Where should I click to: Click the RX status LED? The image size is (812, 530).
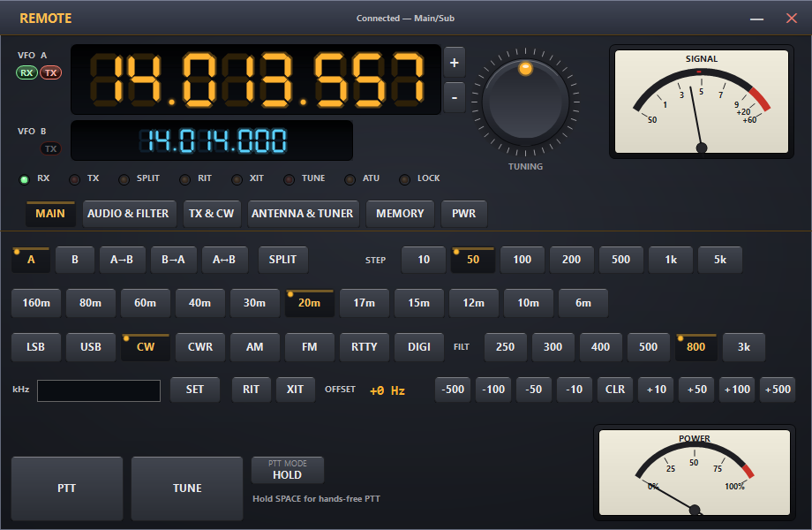tap(25, 180)
